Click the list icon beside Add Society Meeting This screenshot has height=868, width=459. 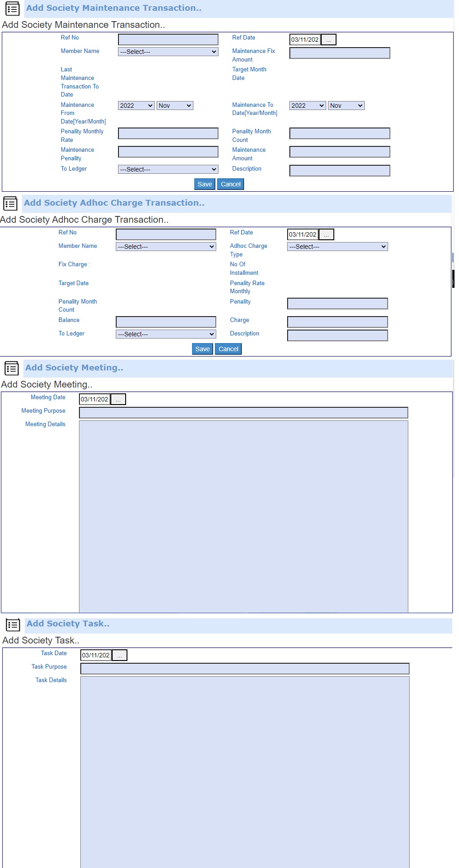(x=12, y=368)
